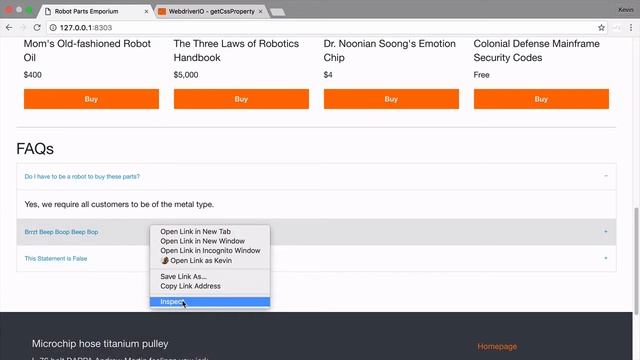Image resolution: width=640 pixels, height=360 pixels.
Task: Select Inspect in the context menu
Action: click(x=210, y=302)
